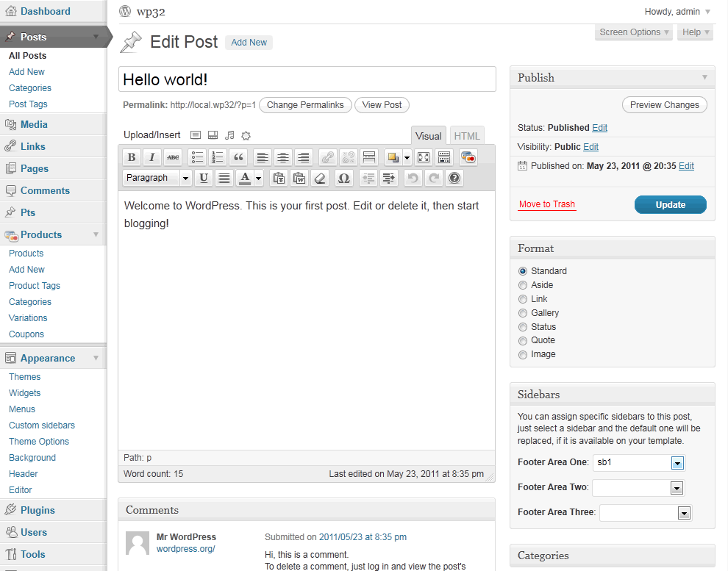Open the Footer Area One sidebar dropdown

pos(677,463)
